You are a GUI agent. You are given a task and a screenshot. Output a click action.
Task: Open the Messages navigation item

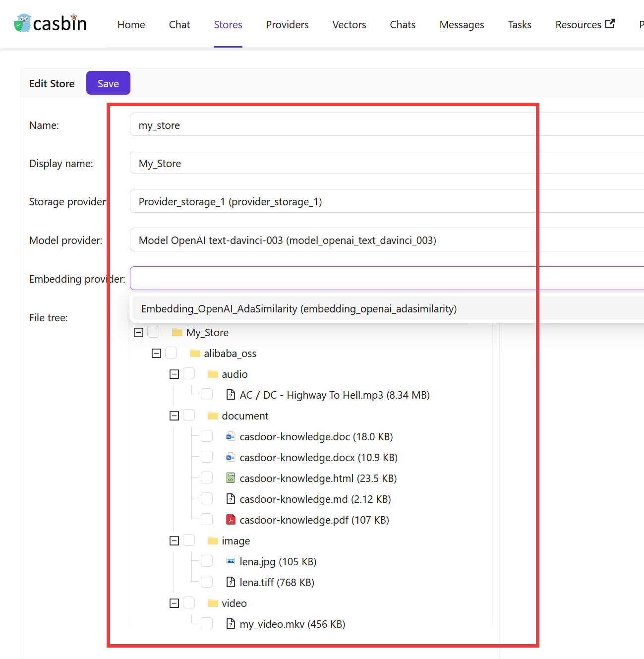[461, 24]
